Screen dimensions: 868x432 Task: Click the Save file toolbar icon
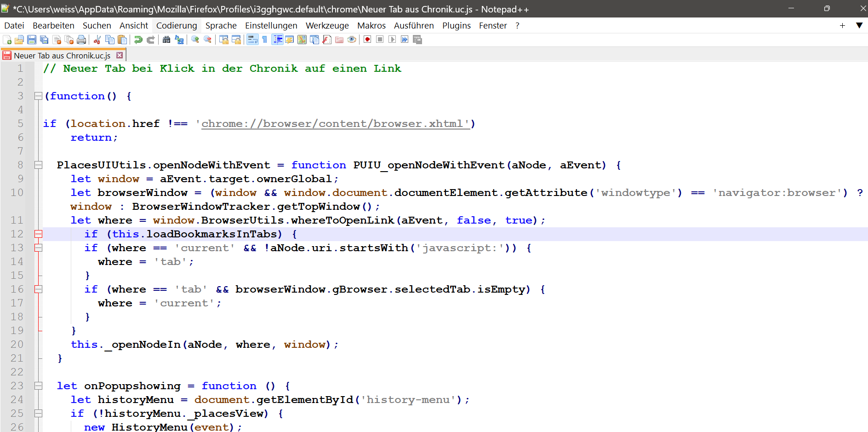pyautogui.click(x=32, y=40)
